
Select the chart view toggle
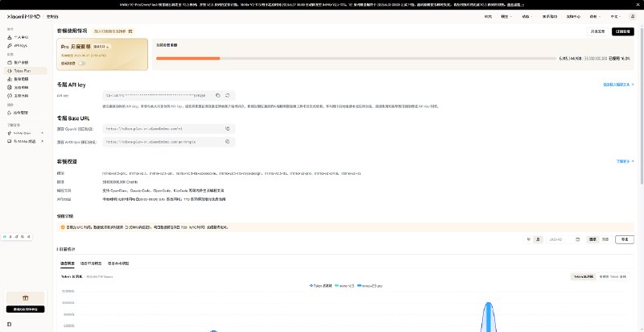592,239
